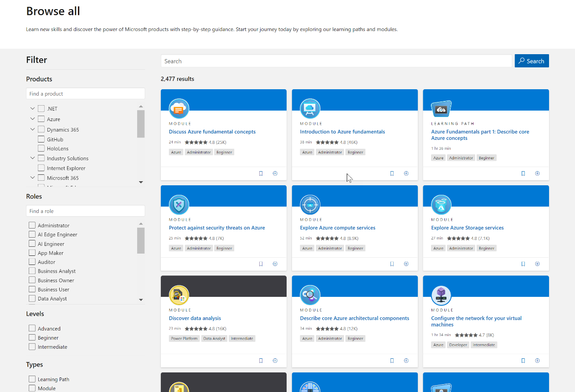Click the Explore Azure Storage services badge icon
Screen dimensions: 575x392
(442, 205)
